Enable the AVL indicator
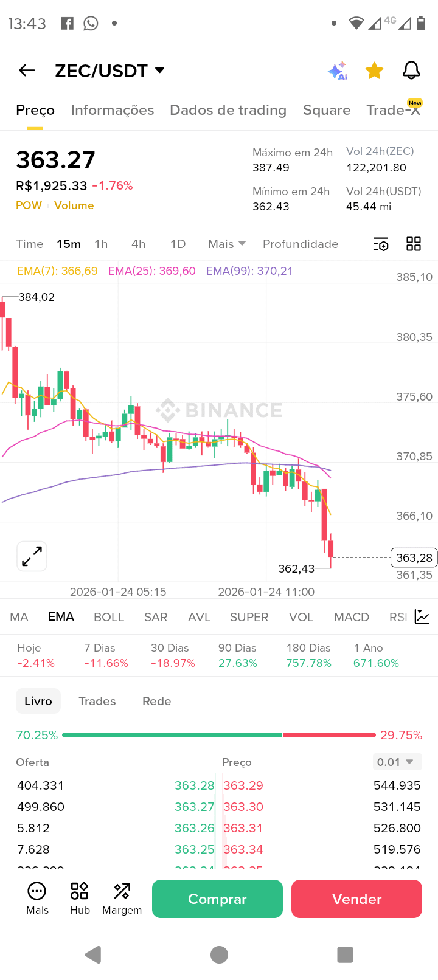Viewport: 438px width, 980px height. point(199,617)
